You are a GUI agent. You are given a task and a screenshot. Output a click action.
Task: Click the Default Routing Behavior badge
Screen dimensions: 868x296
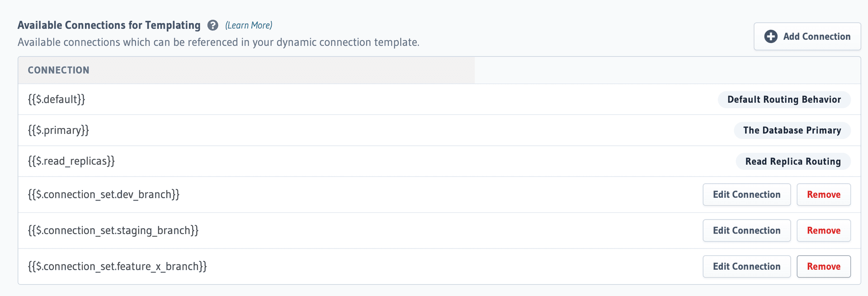pos(784,100)
